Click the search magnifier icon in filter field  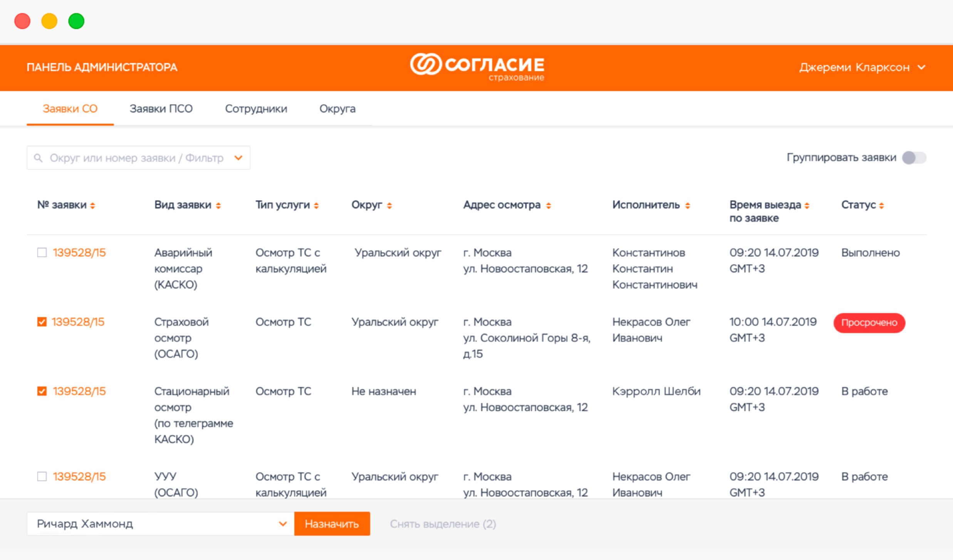coord(38,158)
